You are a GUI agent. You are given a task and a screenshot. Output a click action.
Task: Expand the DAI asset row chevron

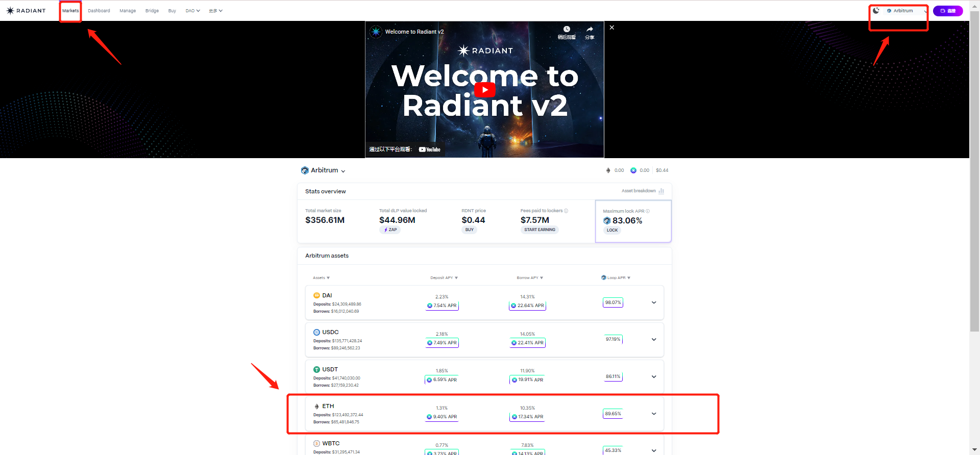pos(653,302)
